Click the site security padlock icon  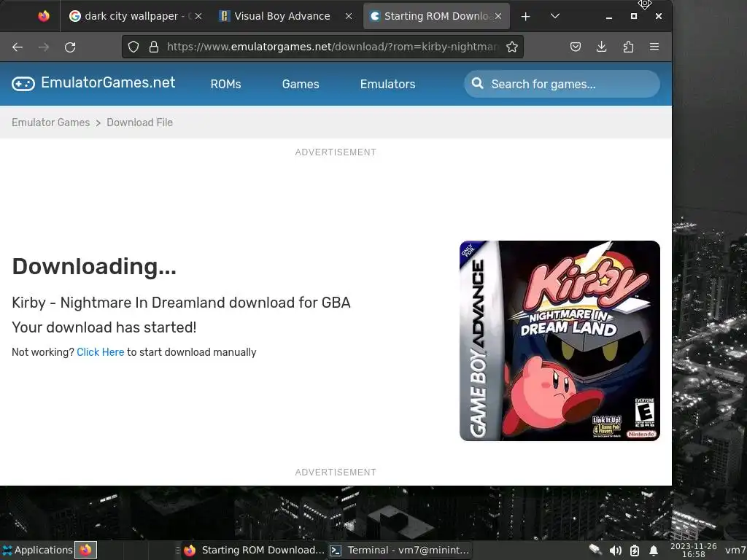153,47
